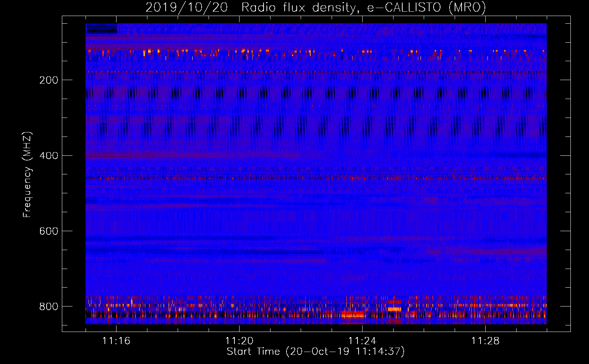This screenshot has width=589, height=364.
Task: Click the '11:20' time tick label
Action: click(239, 341)
